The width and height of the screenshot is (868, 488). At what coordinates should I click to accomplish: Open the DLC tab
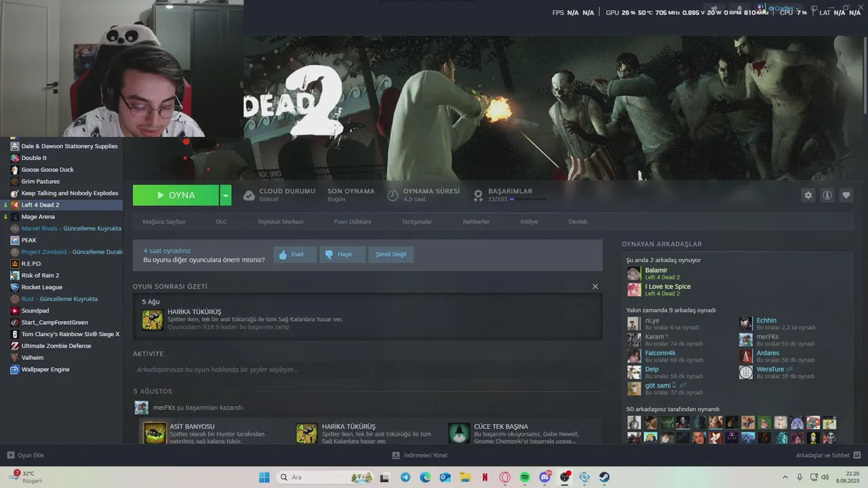point(221,222)
